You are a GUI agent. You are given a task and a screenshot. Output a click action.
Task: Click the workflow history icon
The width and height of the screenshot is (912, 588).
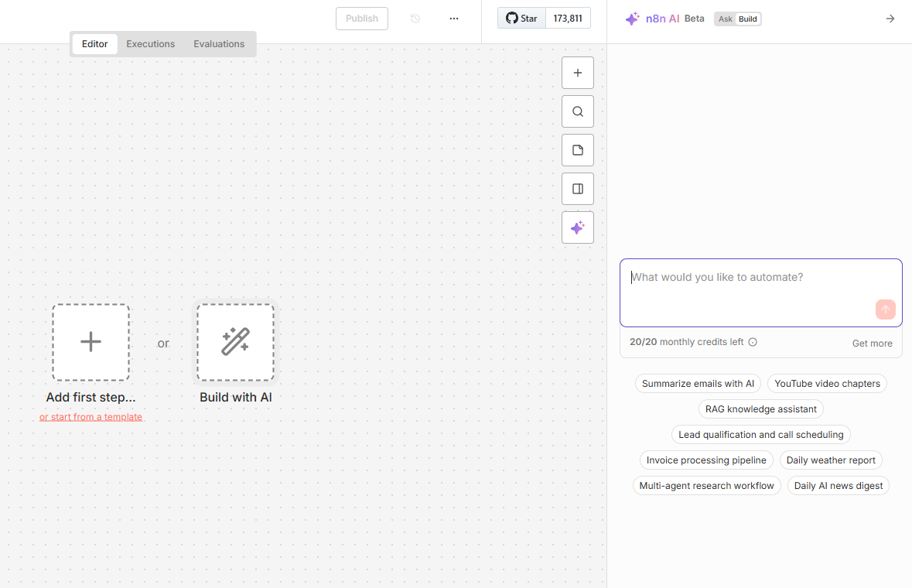coord(415,19)
